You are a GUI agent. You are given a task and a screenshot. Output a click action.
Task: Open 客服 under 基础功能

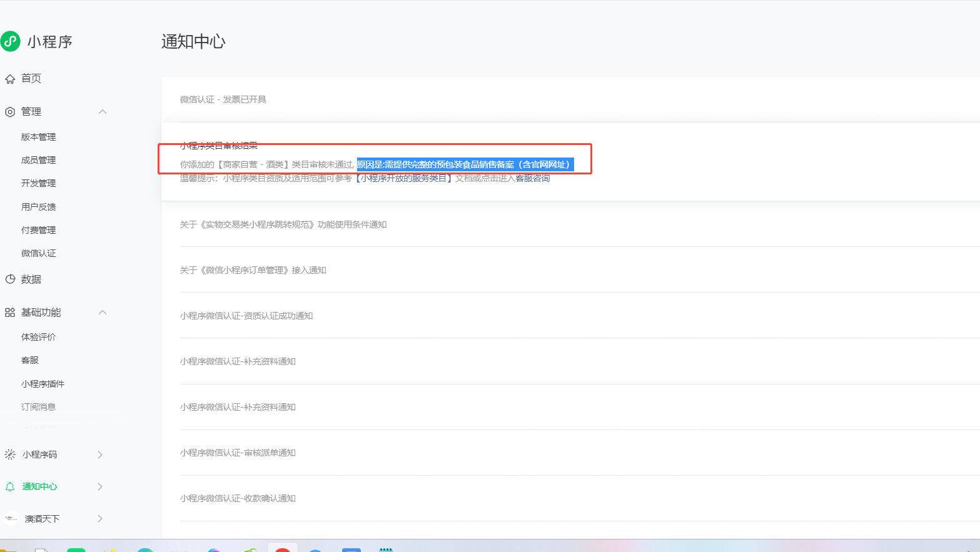(x=30, y=360)
